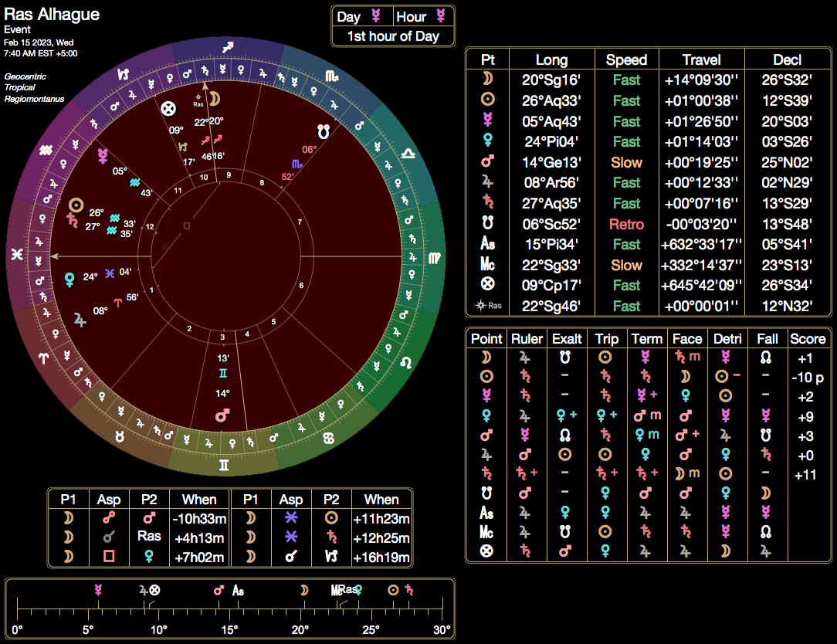This screenshot has height=644, width=837.
Task: Click the Ras Alhague chart title
Action: tap(52, 14)
